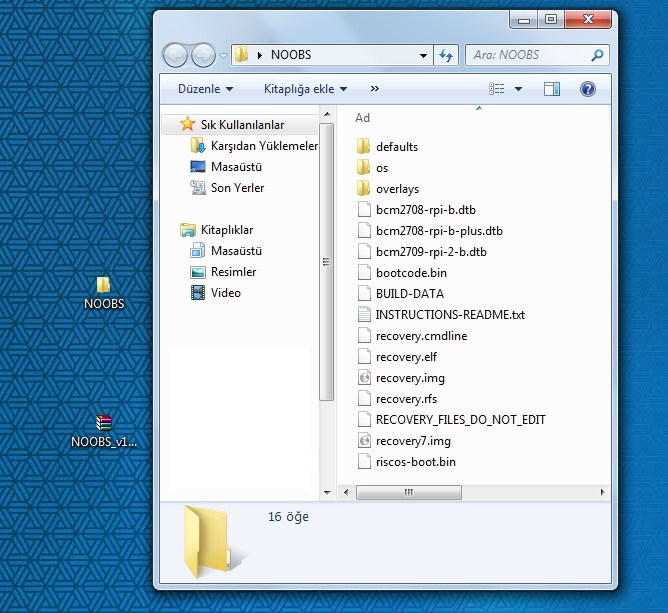This screenshot has width=668, height=613.
Task: Click the navigation pane scroll down arrow
Action: point(327,492)
